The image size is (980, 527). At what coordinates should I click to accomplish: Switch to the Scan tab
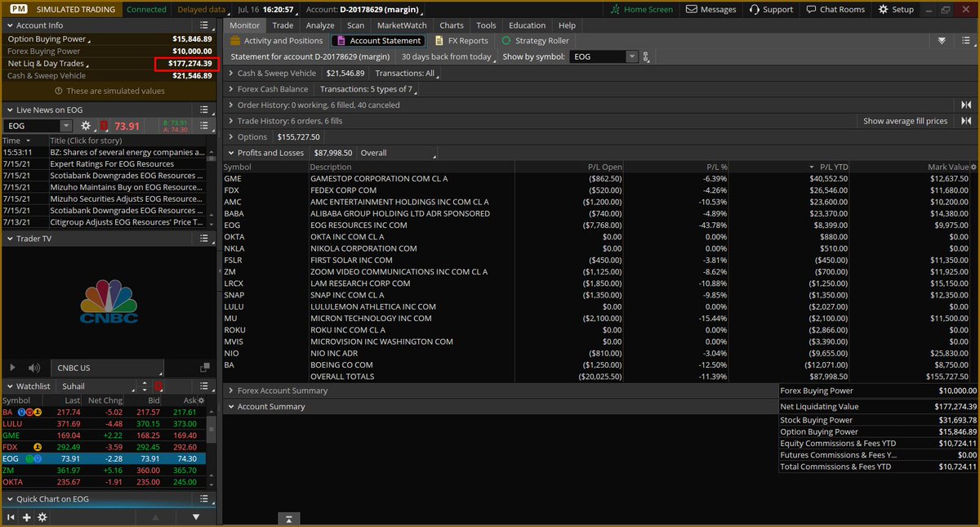(x=356, y=25)
